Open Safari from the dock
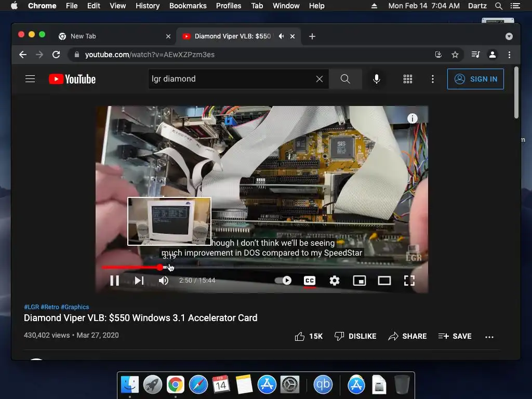This screenshot has height=399, width=532. (198, 384)
